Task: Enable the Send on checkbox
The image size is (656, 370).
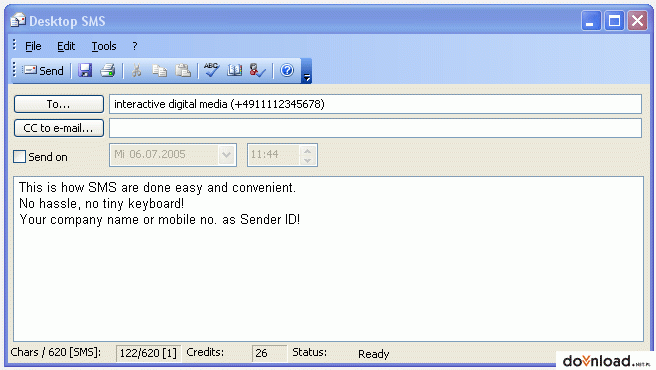Action: click(x=19, y=157)
